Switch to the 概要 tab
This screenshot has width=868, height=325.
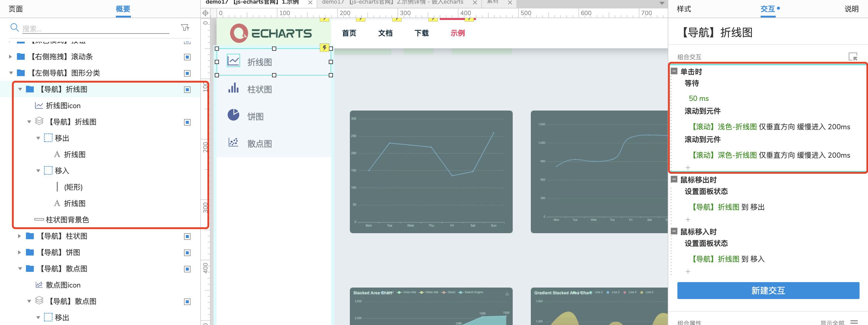123,9
